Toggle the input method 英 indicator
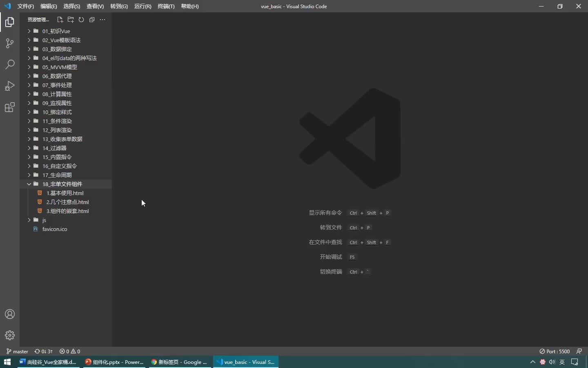 562,362
